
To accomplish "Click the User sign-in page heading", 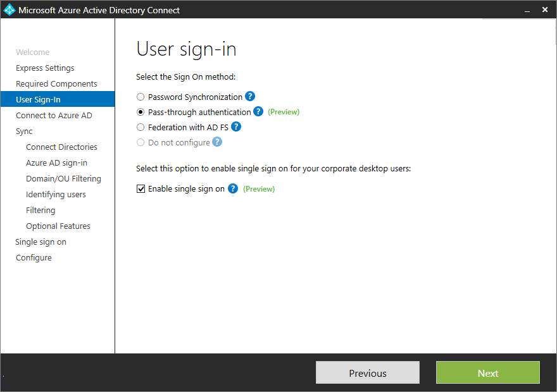I will (186, 49).
